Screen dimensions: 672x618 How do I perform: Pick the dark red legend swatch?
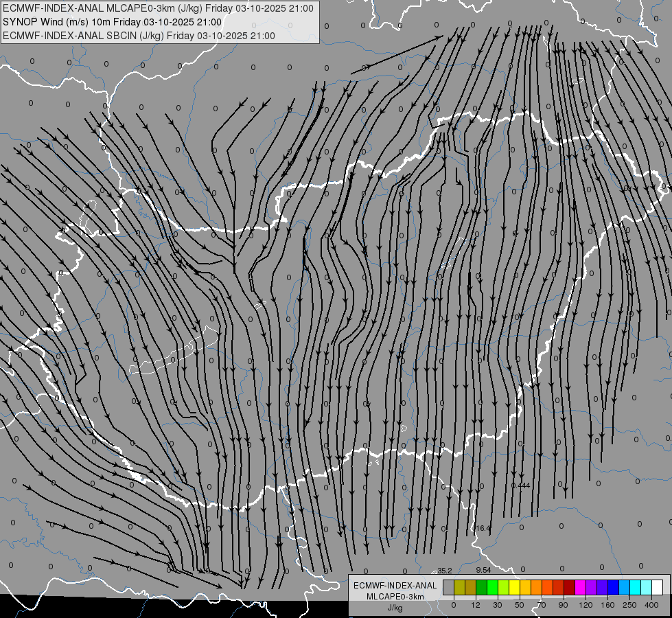pos(570,587)
